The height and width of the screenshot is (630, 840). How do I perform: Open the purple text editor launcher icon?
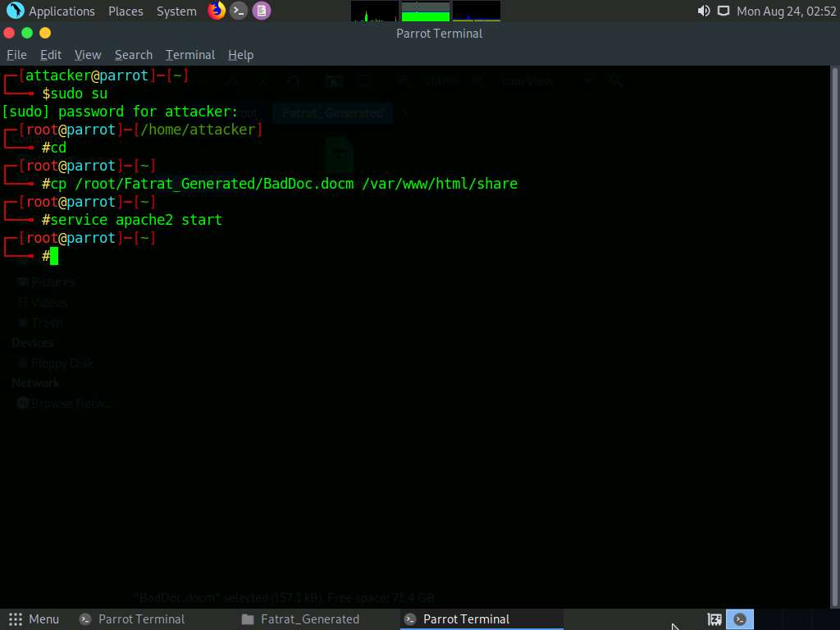[x=262, y=11]
